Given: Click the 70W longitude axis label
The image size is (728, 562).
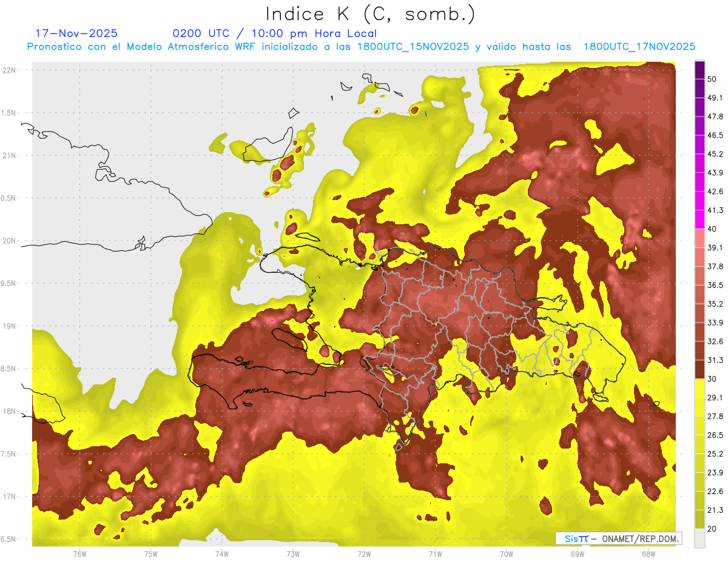Looking at the screenshot, I should click(x=506, y=554).
